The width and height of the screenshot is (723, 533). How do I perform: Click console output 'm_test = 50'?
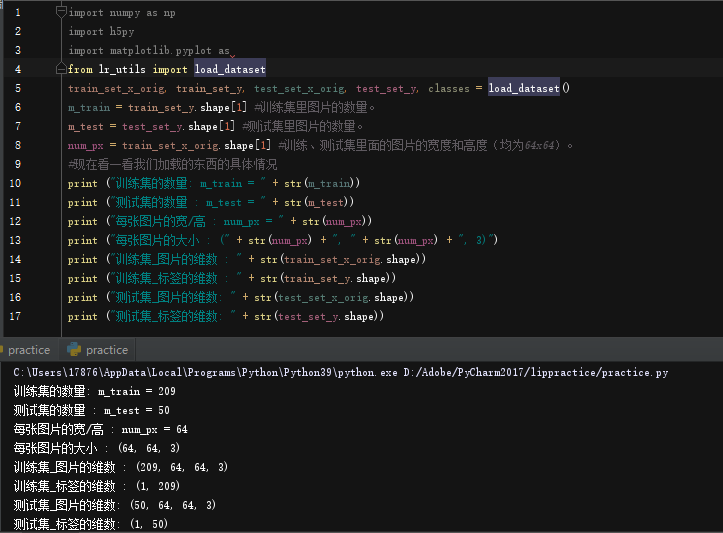137,410
